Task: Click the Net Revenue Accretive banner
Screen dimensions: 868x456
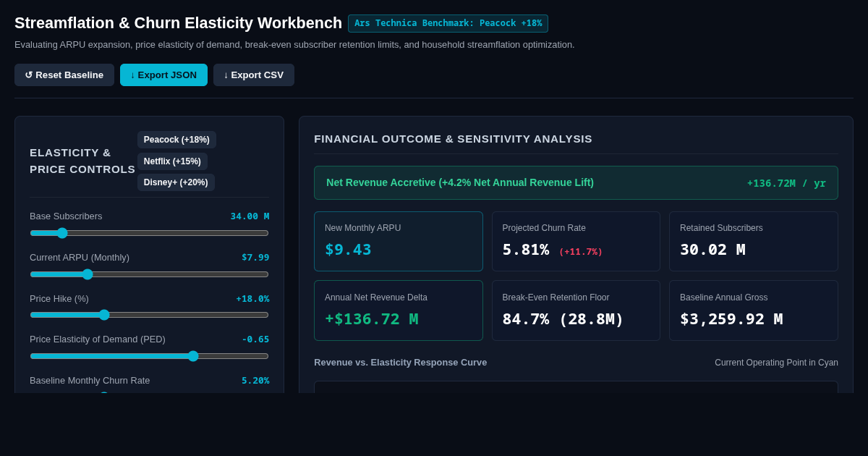Action: pyautogui.click(x=576, y=183)
